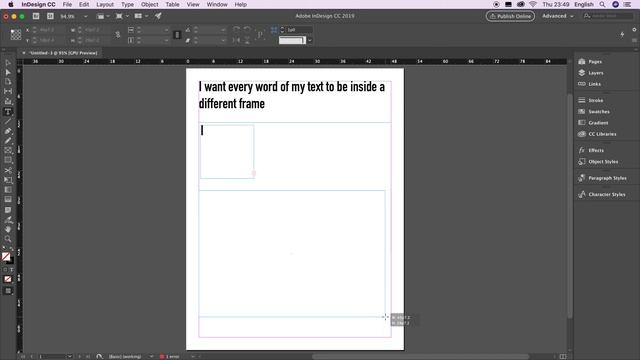This screenshot has height=360, width=640.
Task: Select the Pen tool
Action: [x=8, y=131]
